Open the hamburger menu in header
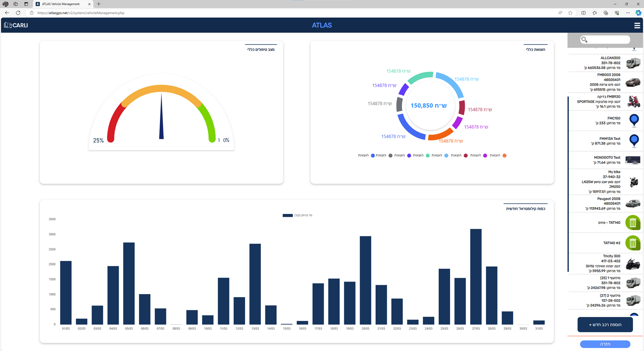Viewport: 644px width, 351px height. pos(637,25)
